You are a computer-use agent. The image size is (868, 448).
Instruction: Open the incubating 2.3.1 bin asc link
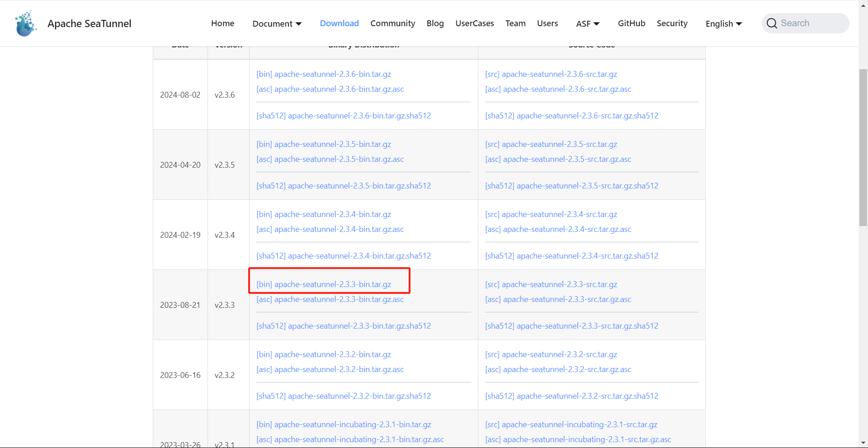click(350, 439)
